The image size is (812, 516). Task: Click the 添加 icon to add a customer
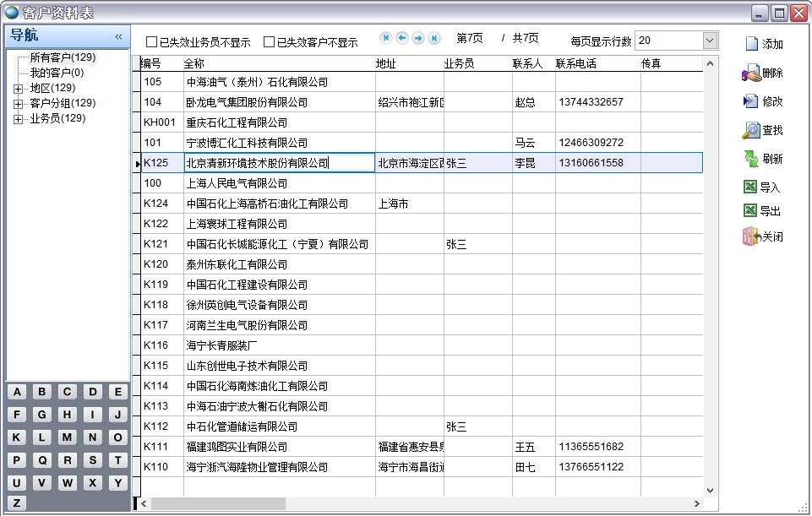point(766,42)
